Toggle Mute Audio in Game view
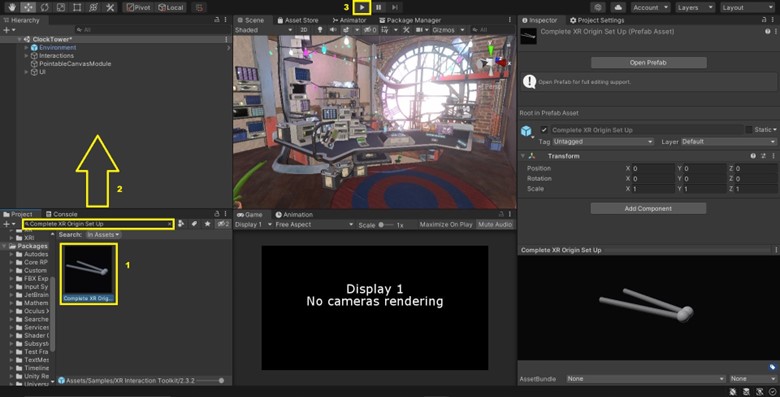 pos(495,225)
